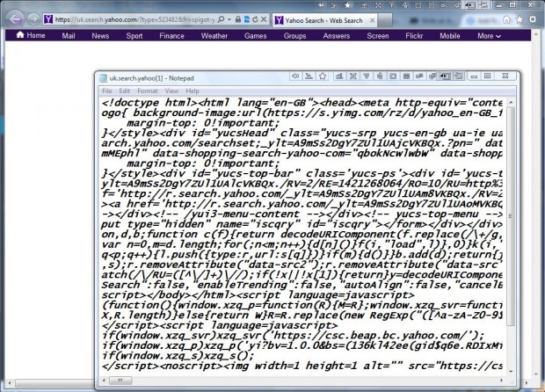
Task: Click the 'name="iscqry"' line in Notepad
Action: pos(302,224)
